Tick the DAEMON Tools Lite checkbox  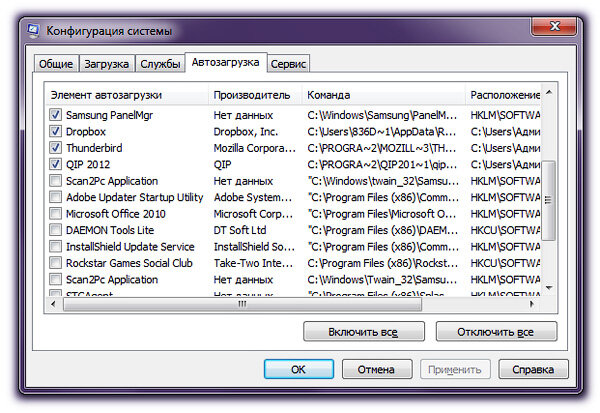(x=55, y=230)
